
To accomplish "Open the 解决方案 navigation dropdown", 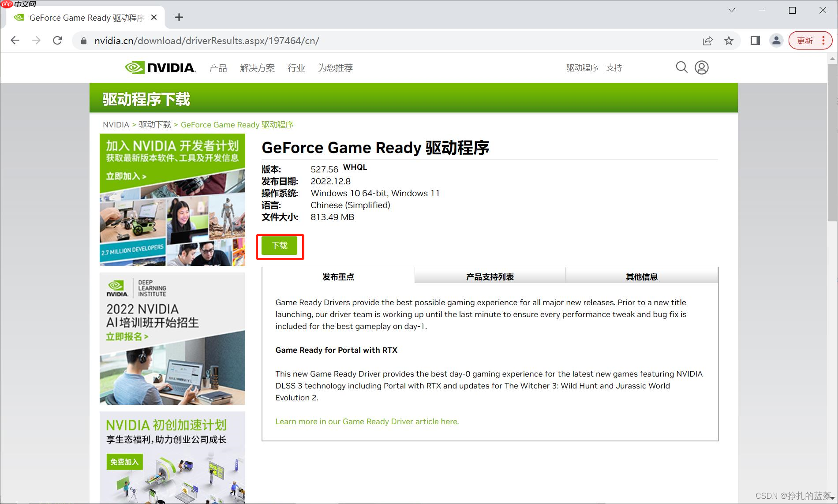I will tap(257, 67).
